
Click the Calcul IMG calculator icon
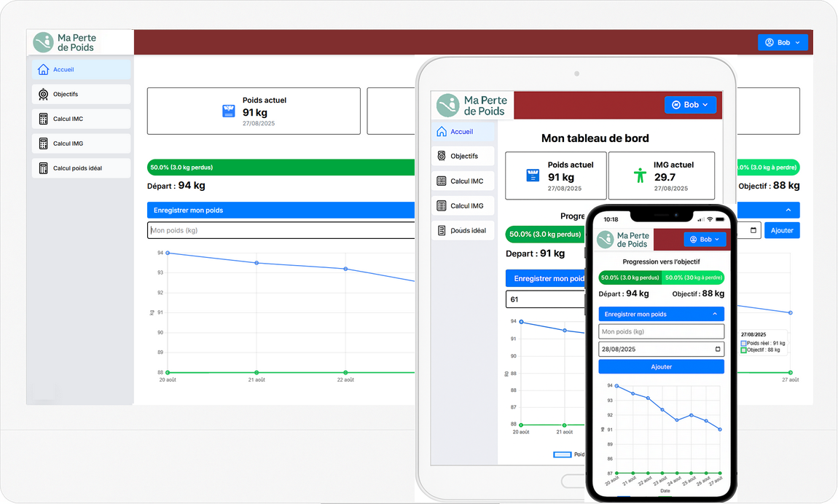[44, 143]
